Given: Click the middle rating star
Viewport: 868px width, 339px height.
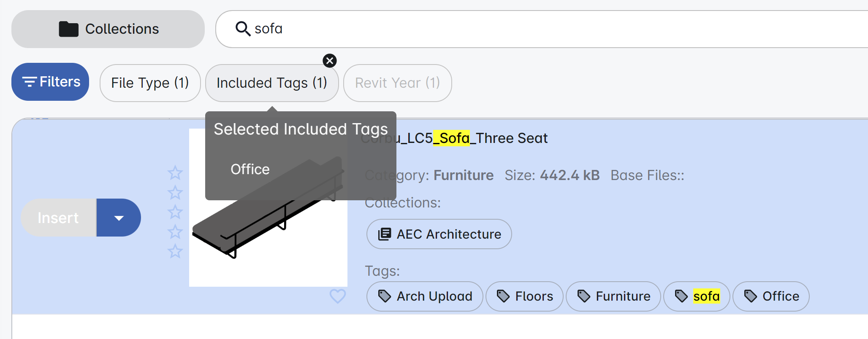Looking at the screenshot, I should 175,212.
